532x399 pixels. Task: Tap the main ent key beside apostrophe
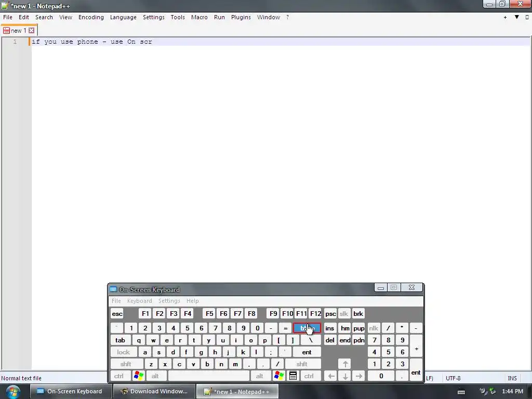coord(307,352)
